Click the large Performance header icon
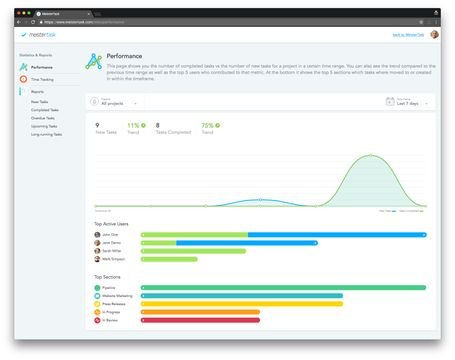 pyautogui.click(x=94, y=61)
